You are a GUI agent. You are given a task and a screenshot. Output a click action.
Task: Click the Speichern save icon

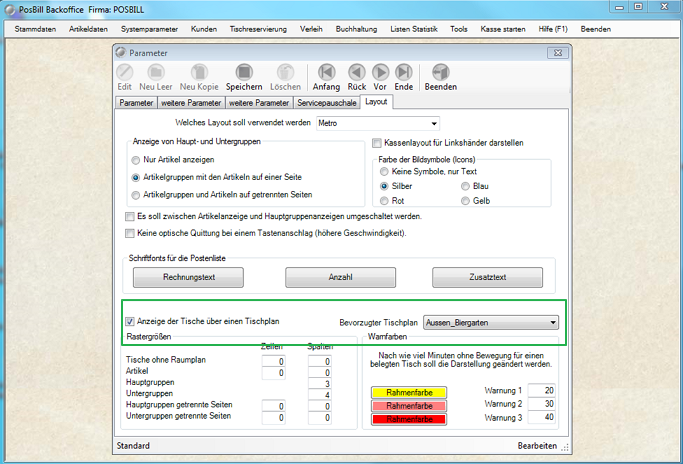(x=243, y=72)
